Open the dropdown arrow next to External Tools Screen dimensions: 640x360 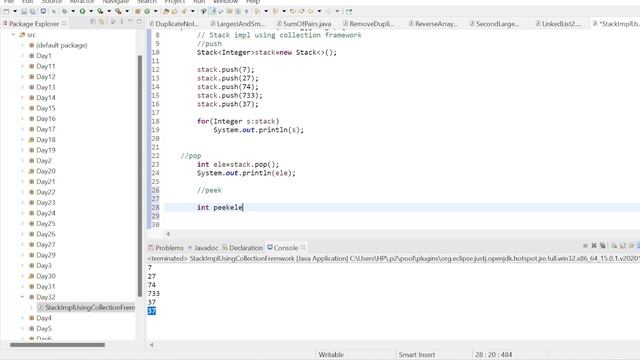click(x=127, y=11)
